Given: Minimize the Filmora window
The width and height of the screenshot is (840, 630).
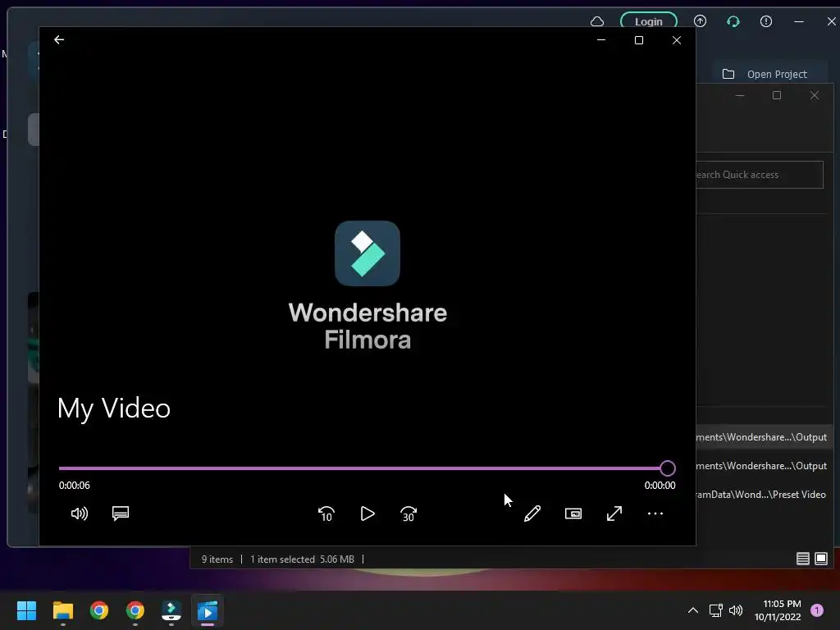Looking at the screenshot, I should (x=799, y=21).
